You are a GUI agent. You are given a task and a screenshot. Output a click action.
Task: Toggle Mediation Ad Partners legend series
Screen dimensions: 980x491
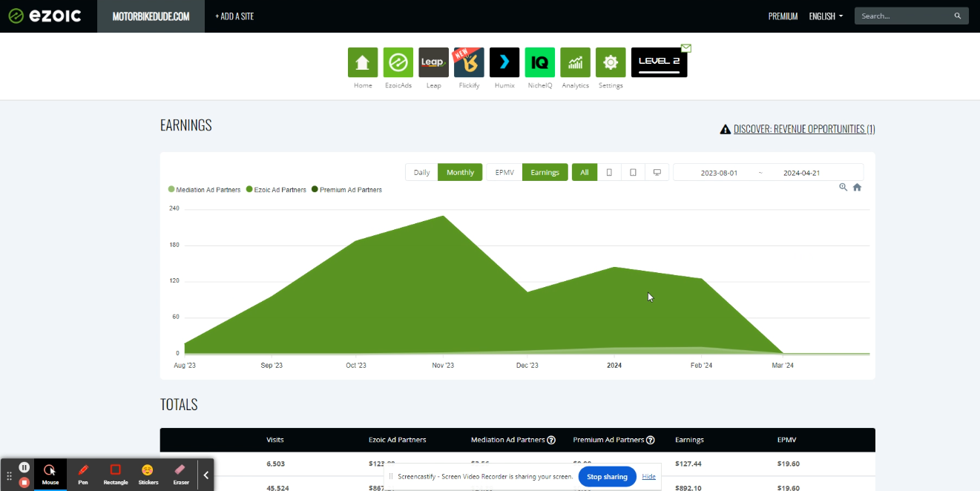(205, 190)
